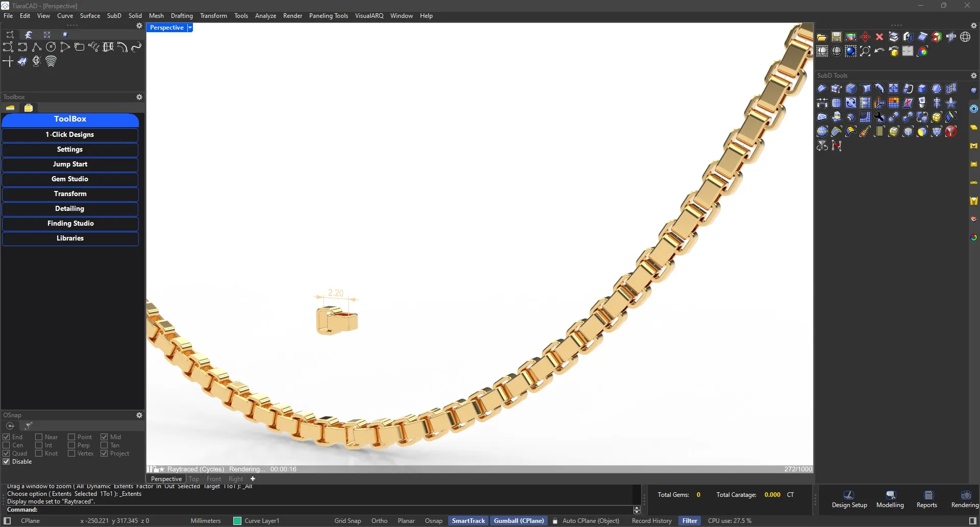The height and width of the screenshot is (527, 980).
Task: Open the Perspective viewport dropdown arrow
Action: (190, 28)
